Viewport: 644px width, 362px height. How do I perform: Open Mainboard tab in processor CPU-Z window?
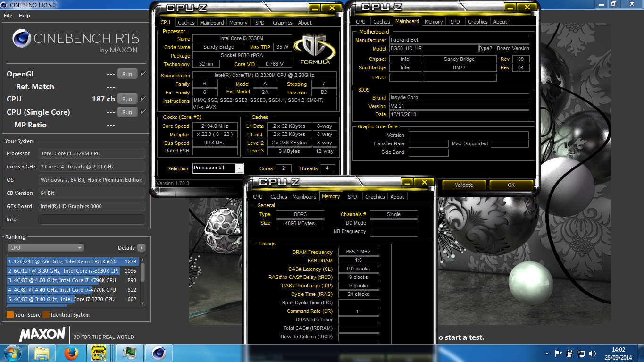212,23
